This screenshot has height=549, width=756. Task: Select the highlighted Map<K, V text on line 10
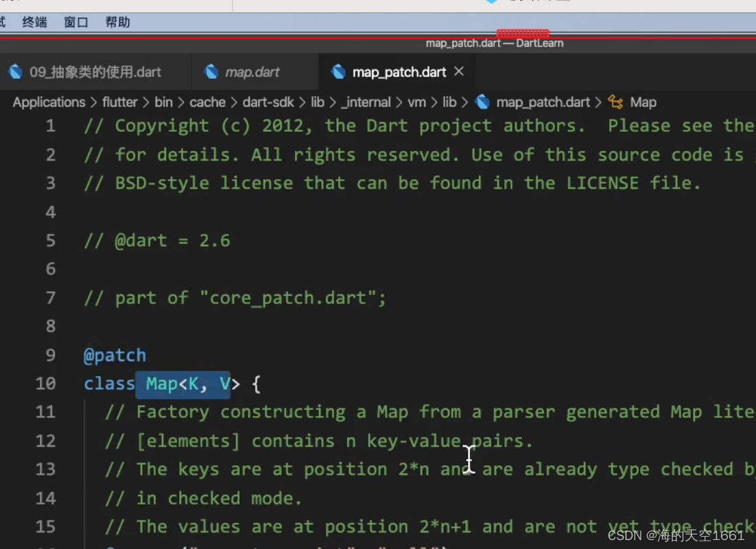pos(184,384)
